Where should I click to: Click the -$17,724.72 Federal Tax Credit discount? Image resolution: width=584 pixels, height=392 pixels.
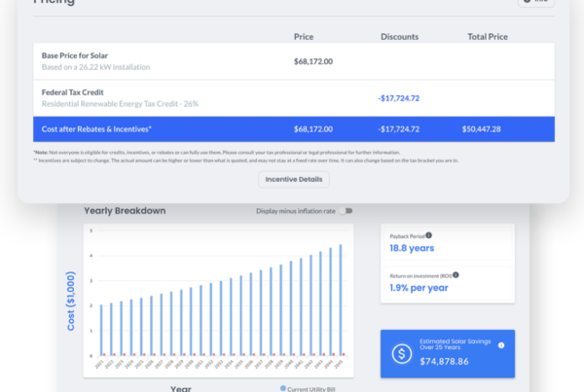coord(399,97)
